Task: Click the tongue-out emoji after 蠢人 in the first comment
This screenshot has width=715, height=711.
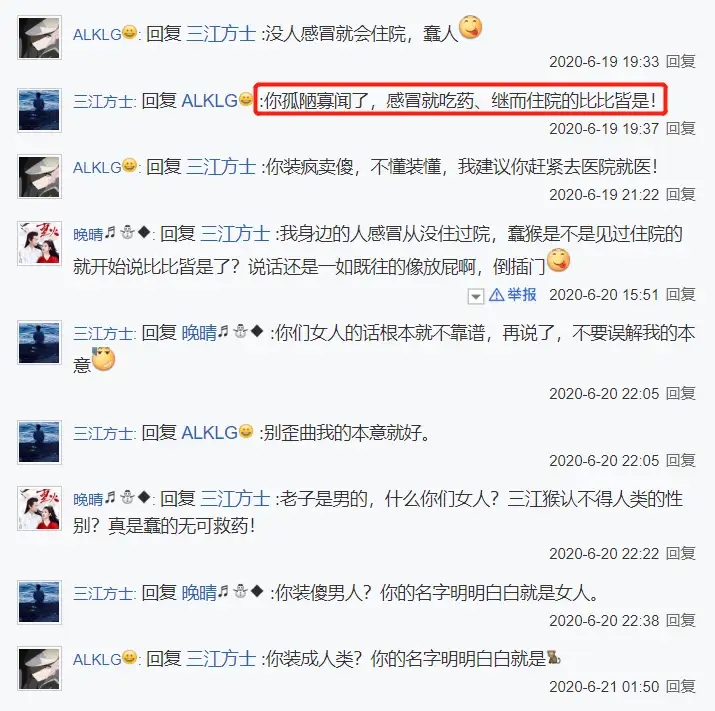Action: (470, 27)
